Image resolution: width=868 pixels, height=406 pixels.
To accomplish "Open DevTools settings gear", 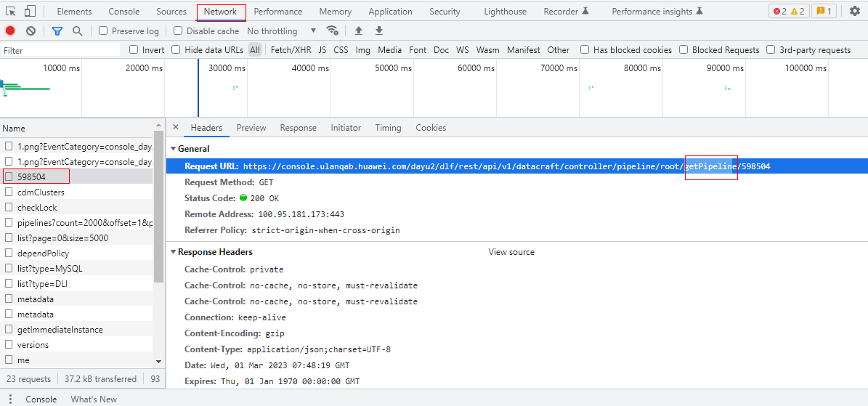I will pos(854,12).
